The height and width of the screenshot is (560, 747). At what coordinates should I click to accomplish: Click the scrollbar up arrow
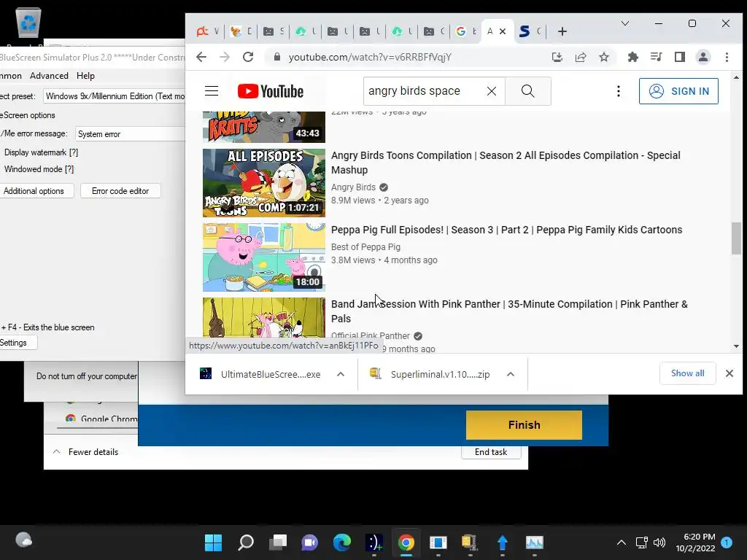(x=736, y=77)
